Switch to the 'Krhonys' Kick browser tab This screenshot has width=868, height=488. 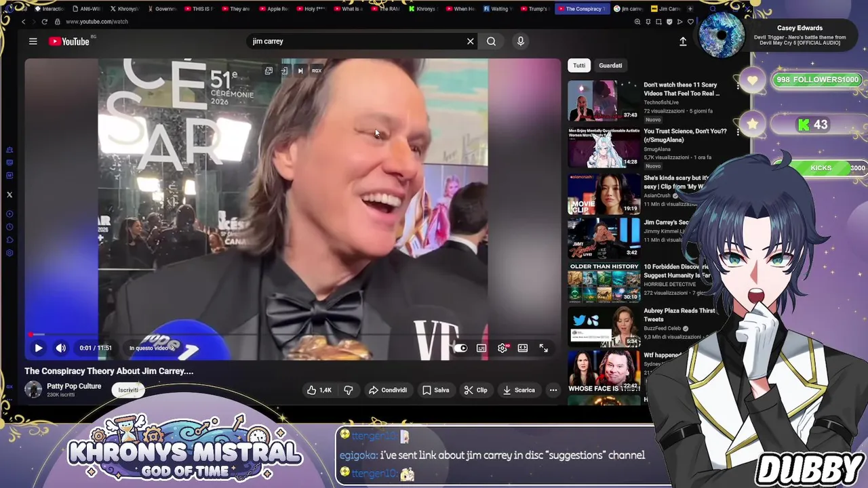[422, 9]
